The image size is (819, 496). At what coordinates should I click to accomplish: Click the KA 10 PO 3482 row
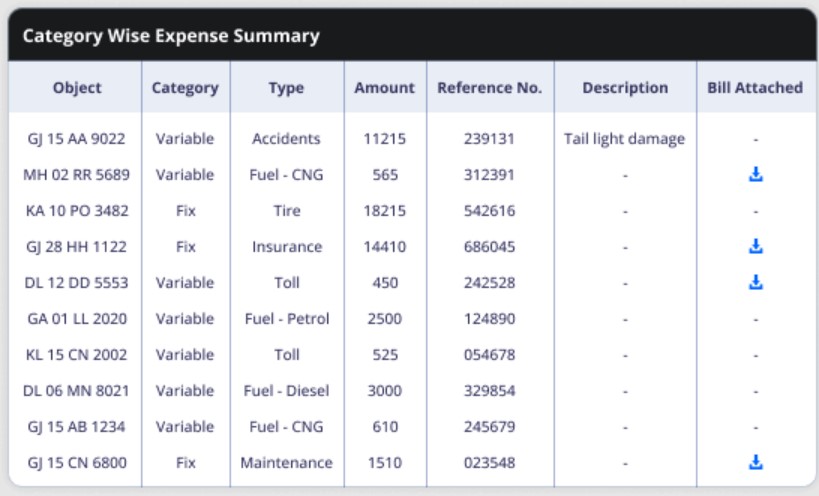pos(413,211)
